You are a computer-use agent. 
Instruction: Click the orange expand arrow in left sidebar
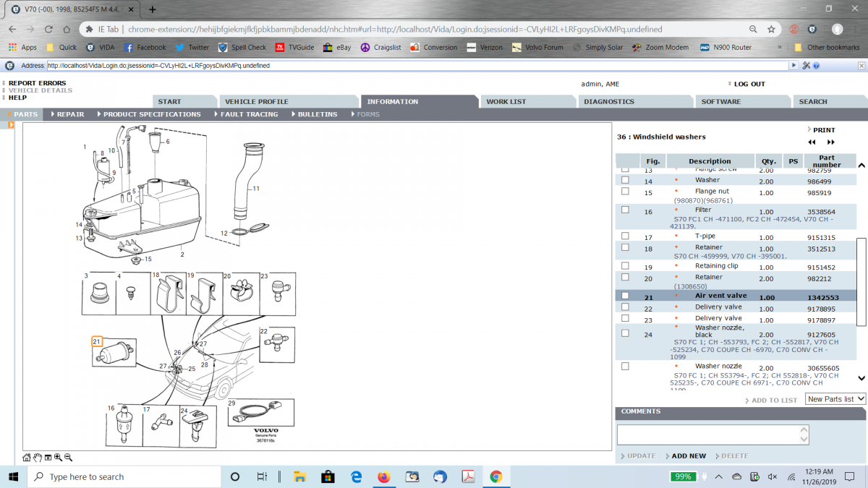tap(11, 125)
